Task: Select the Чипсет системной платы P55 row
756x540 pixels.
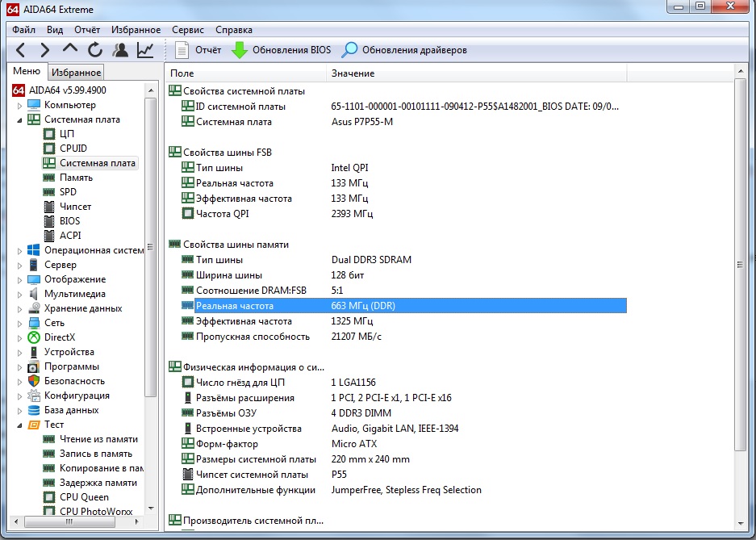Action: (397, 475)
